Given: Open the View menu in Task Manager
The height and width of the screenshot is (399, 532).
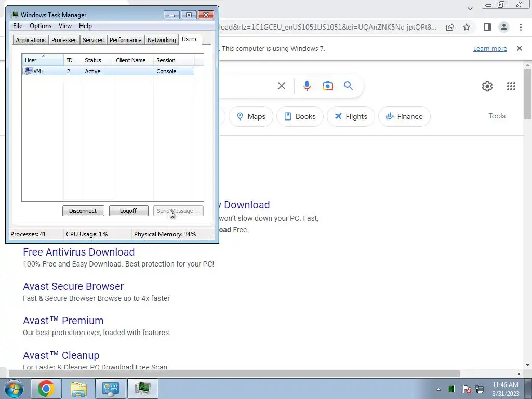Looking at the screenshot, I should 65,26.
